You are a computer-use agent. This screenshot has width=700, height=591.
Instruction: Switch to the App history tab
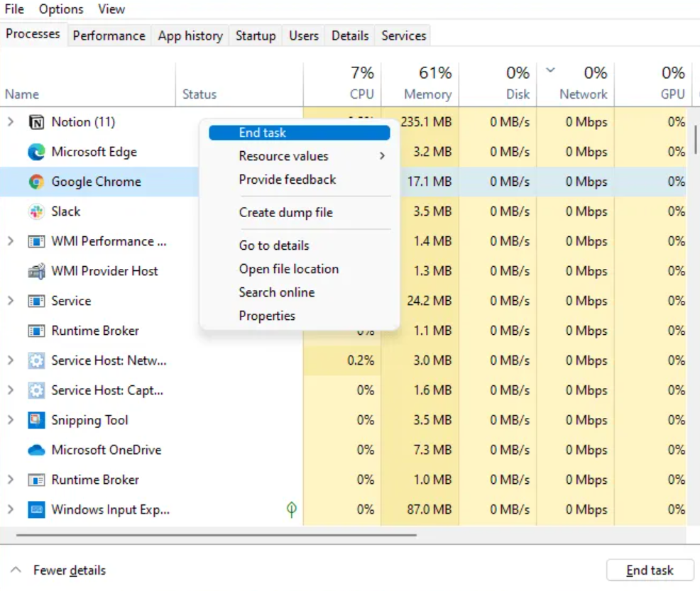click(x=190, y=35)
